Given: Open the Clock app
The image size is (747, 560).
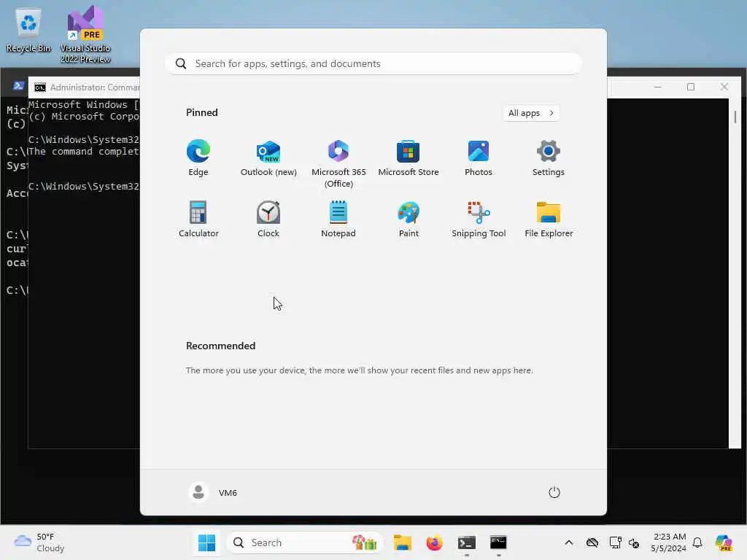Looking at the screenshot, I should (x=268, y=219).
